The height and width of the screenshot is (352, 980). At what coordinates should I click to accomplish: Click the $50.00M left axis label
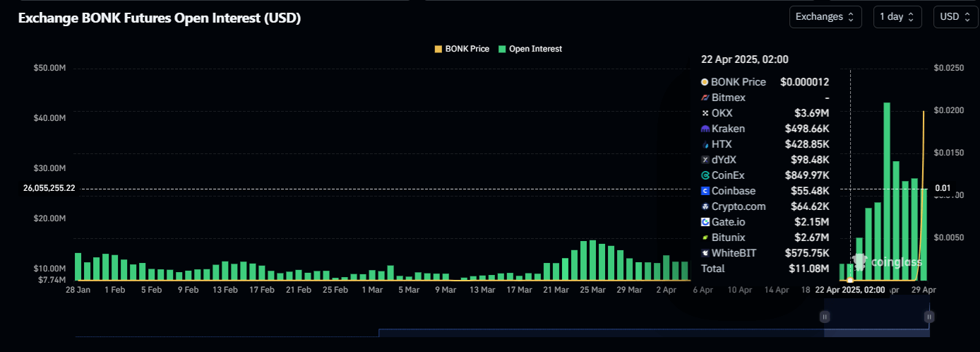click(49, 68)
